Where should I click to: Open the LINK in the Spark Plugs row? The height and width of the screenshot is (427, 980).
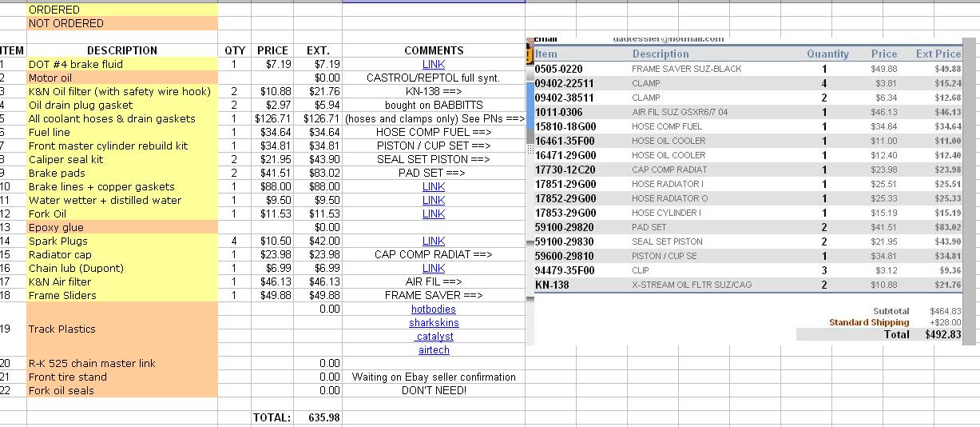tap(434, 241)
